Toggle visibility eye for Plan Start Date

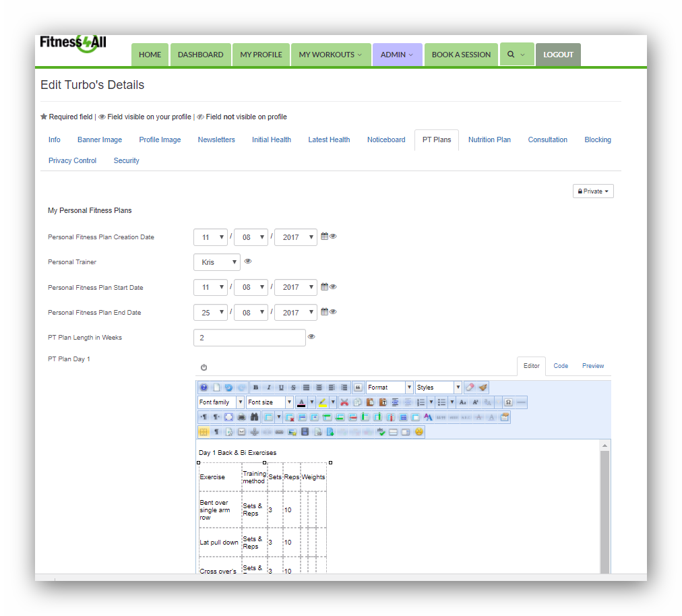[x=333, y=286]
